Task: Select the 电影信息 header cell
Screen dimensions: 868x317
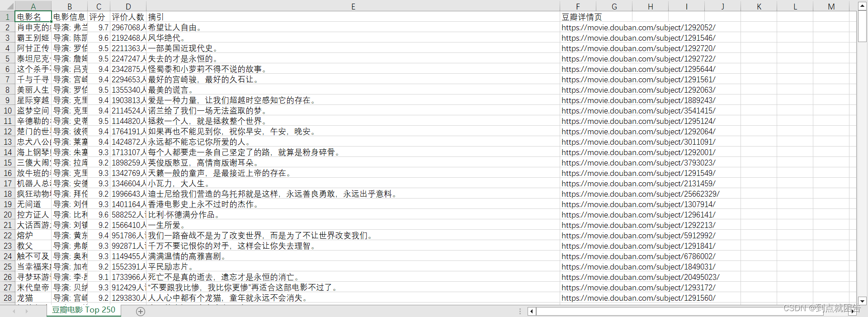Action: point(69,17)
